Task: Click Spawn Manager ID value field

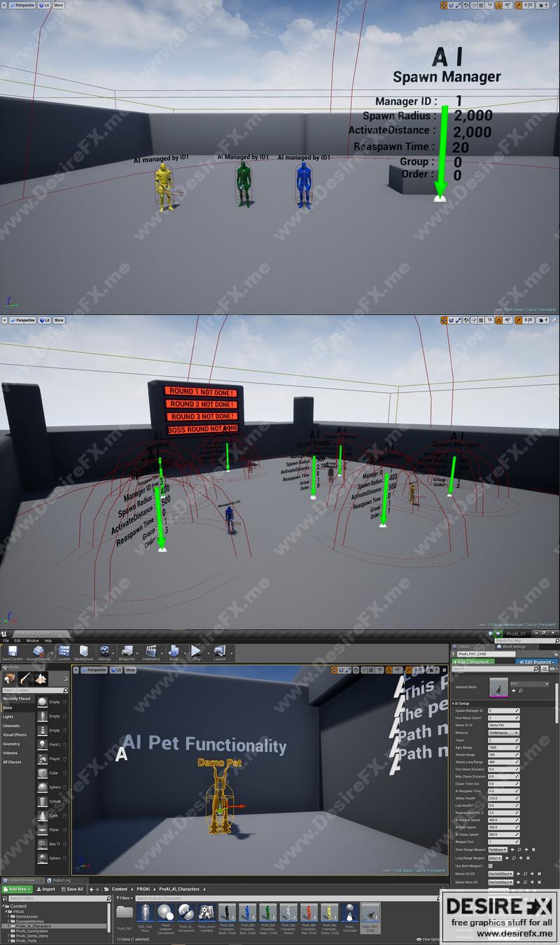Action: [x=503, y=710]
